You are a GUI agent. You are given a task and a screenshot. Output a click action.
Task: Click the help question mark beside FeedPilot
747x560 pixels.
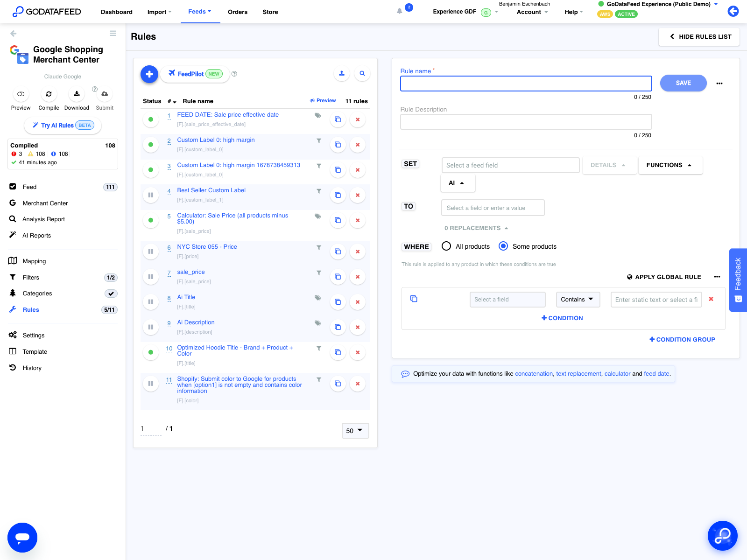click(x=234, y=74)
